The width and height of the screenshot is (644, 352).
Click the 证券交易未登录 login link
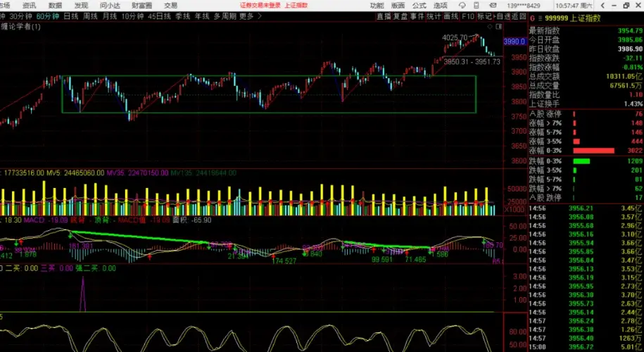click(x=260, y=6)
